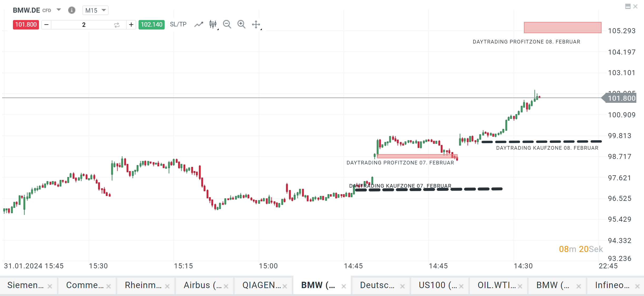Zoom out of the chart
The width and height of the screenshot is (644, 296).
click(x=227, y=25)
